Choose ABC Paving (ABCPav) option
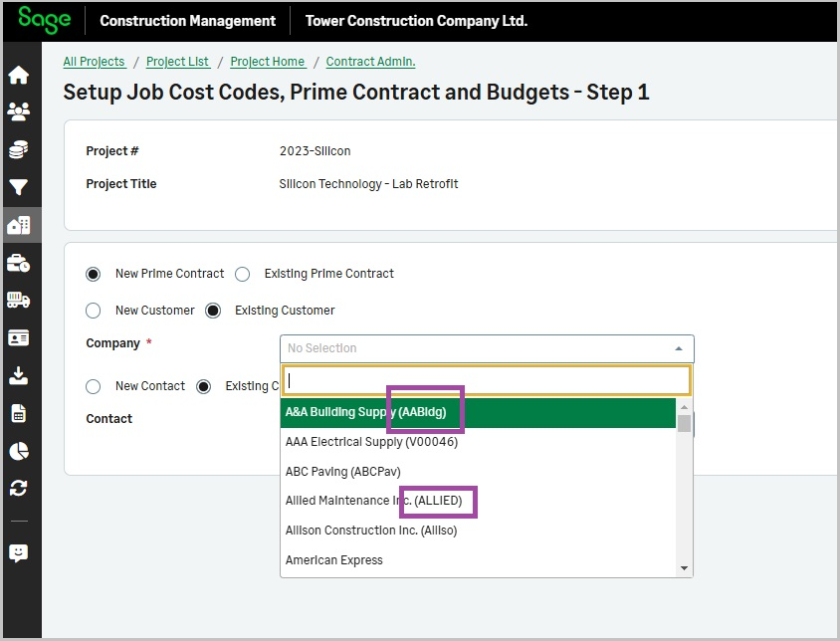 478,472
